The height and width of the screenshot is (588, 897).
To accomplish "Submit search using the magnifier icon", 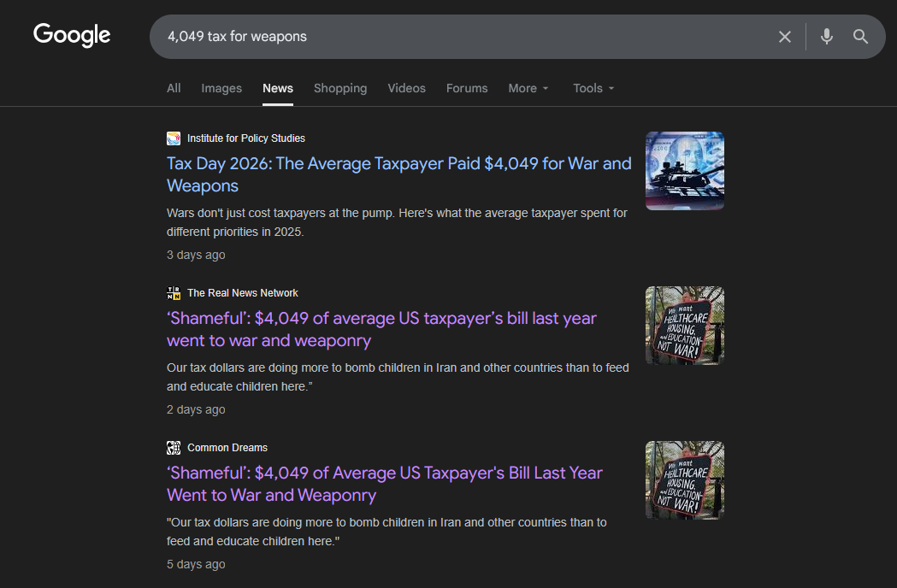I will coord(860,37).
